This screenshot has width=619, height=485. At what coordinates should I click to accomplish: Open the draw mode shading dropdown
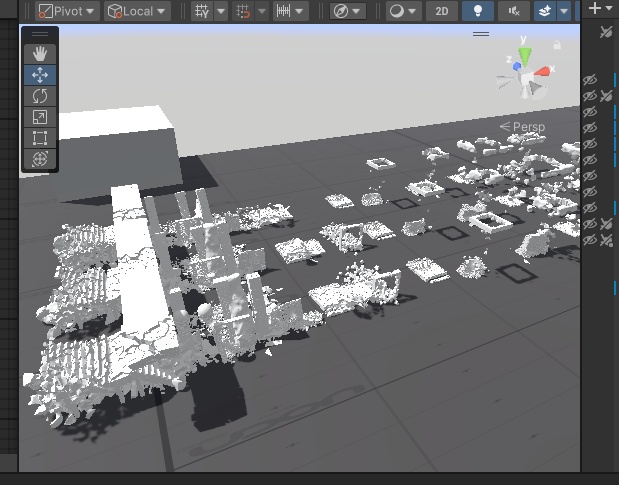coord(403,11)
